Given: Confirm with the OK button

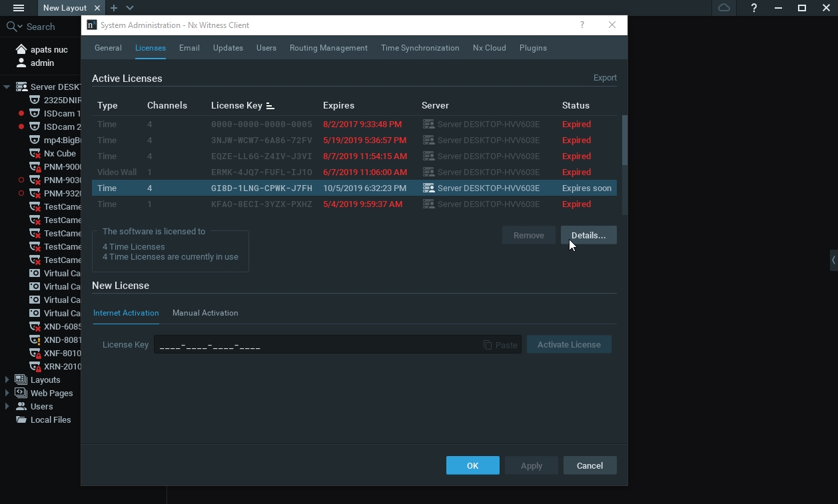Looking at the screenshot, I should point(473,465).
